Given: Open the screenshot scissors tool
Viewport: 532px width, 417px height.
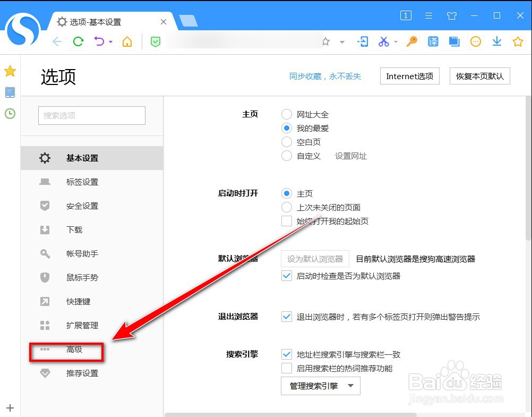Looking at the screenshot, I should pos(383,41).
